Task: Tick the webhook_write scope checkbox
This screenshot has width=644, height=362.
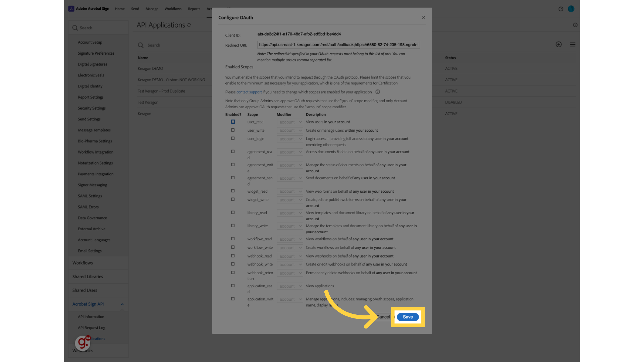Action: 233,264
